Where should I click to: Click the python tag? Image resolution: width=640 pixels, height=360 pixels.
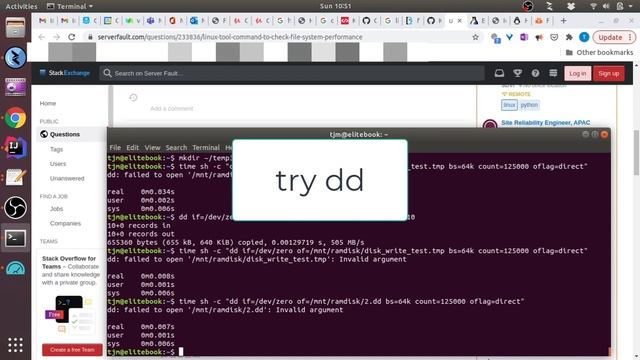(529, 105)
